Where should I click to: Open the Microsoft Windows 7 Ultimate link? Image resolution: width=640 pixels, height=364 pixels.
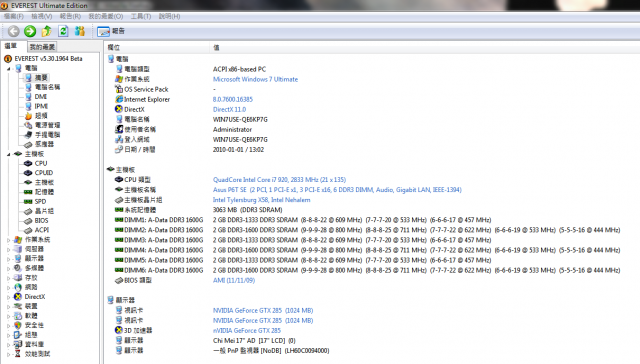(256, 79)
